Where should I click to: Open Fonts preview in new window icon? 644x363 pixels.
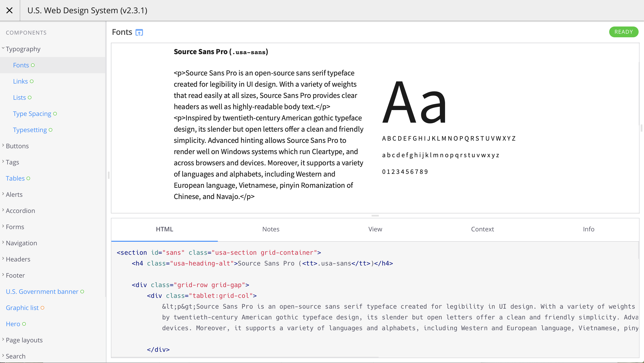pyautogui.click(x=139, y=33)
